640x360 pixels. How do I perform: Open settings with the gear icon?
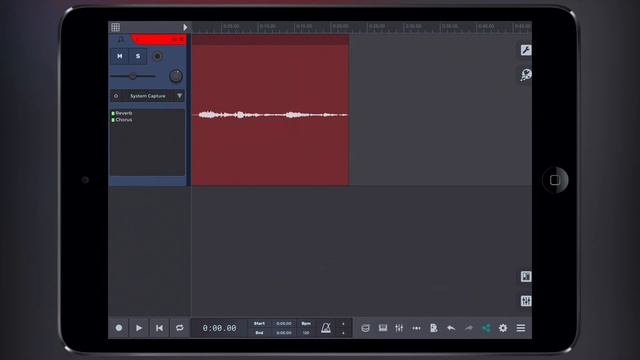coord(503,328)
